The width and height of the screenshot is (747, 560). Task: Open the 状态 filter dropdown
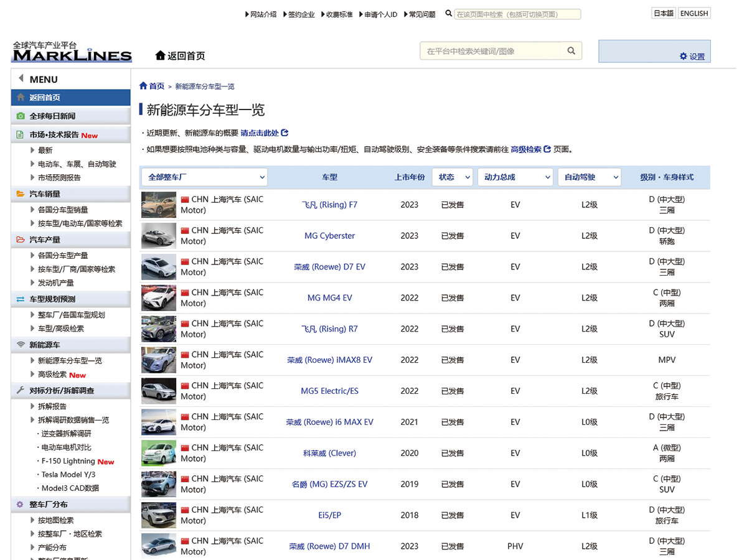[x=453, y=177]
